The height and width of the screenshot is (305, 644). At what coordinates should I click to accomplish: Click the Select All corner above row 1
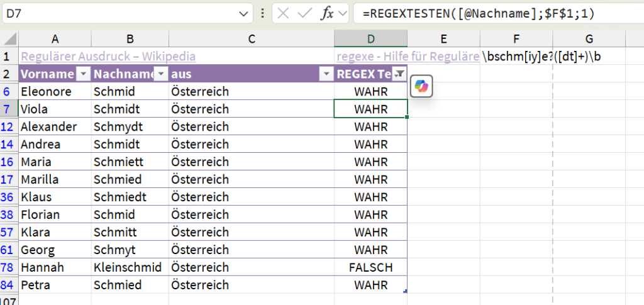pos(9,39)
